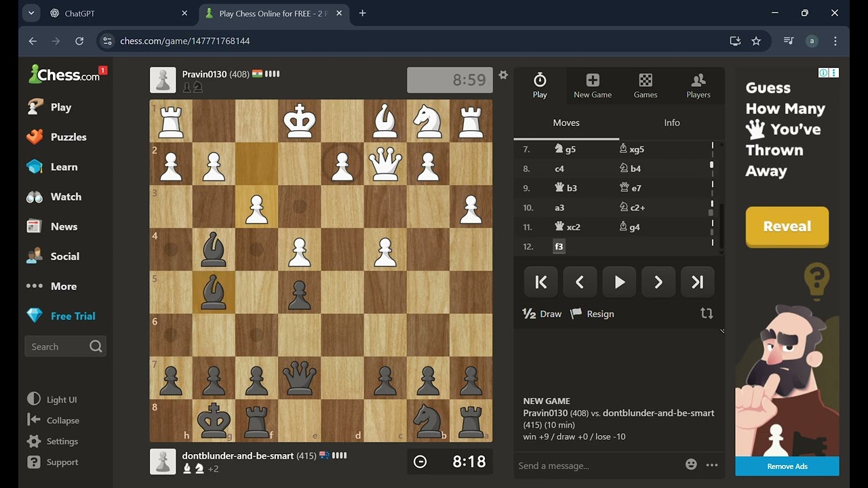The width and height of the screenshot is (868, 488).
Task: Select black move Qe7 in list
Action: pos(630,188)
